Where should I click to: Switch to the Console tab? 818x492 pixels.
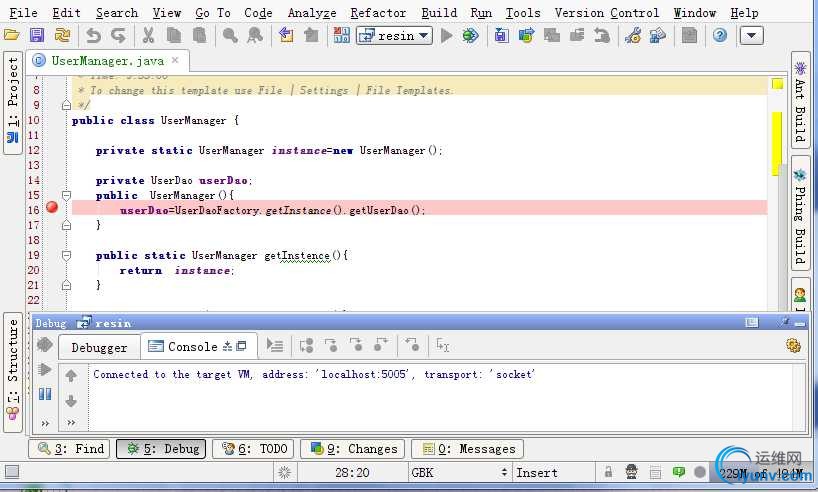point(198,346)
